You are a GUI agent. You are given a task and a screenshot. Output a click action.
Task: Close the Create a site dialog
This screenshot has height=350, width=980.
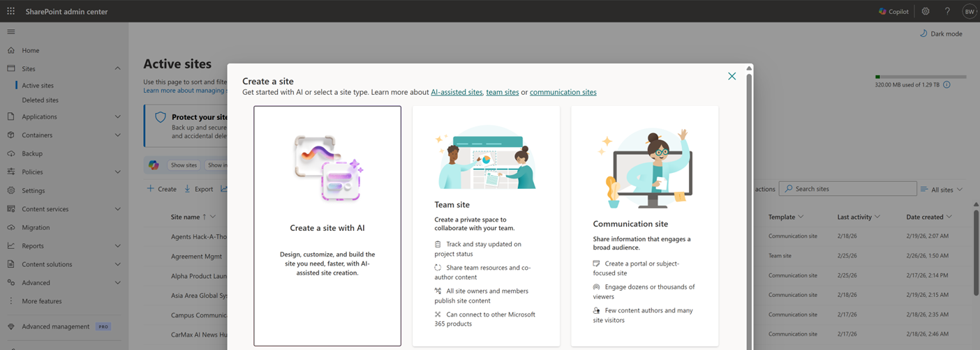(x=732, y=76)
